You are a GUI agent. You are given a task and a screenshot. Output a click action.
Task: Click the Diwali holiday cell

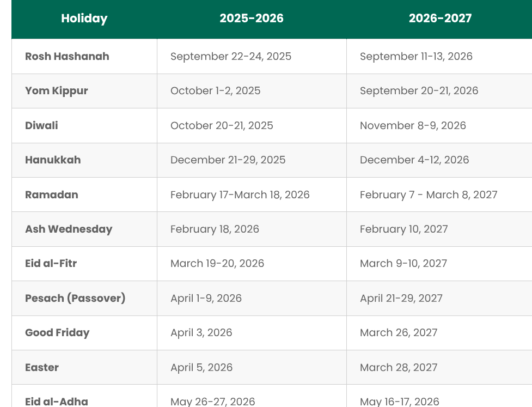[x=41, y=126]
